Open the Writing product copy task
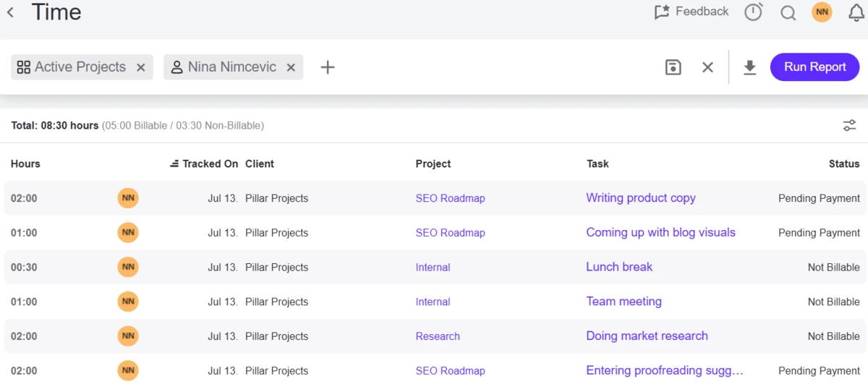 [x=641, y=198]
